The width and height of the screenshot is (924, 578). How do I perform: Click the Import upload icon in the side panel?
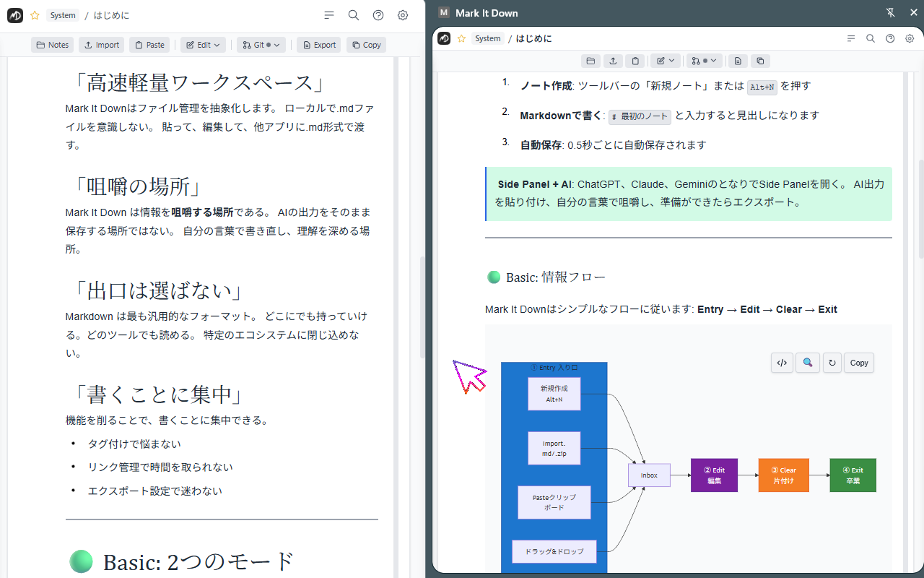(x=613, y=61)
